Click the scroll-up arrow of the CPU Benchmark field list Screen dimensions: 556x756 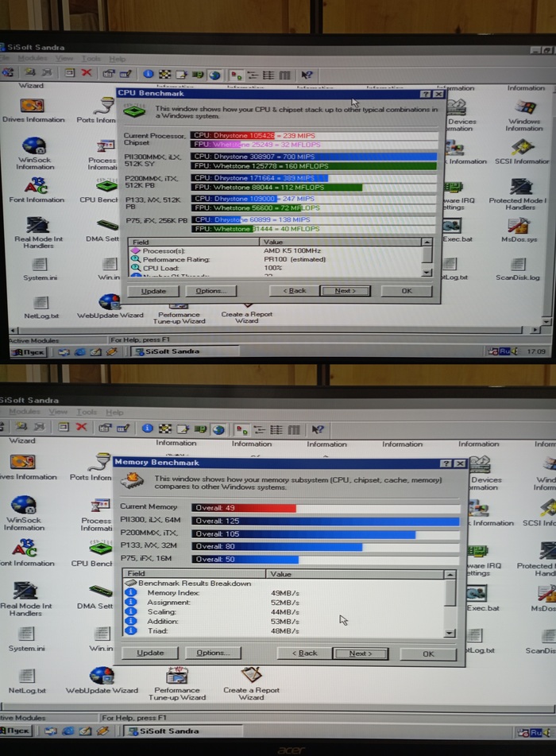[427, 242]
